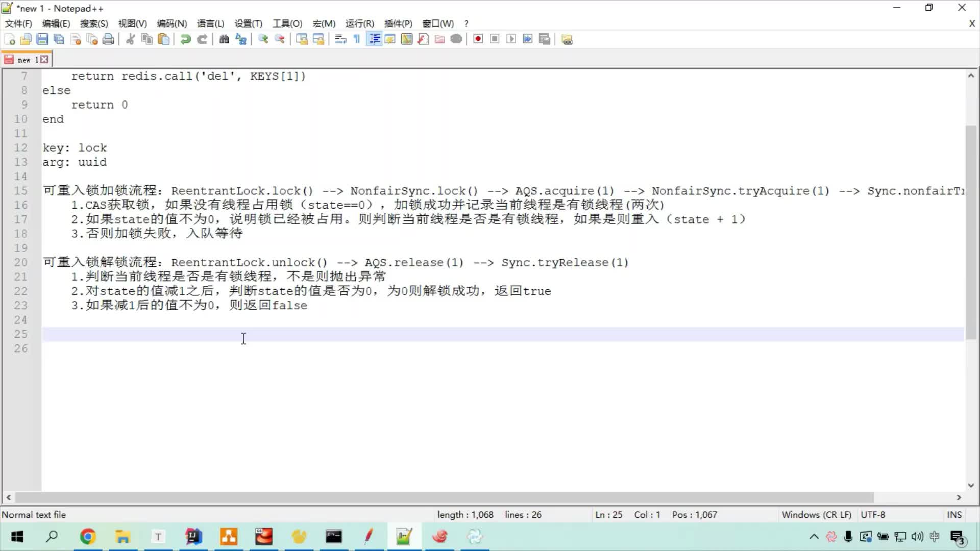Close the new 1 tab via its X
The width and height of the screenshot is (980, 551).
[x=44, y=60]
